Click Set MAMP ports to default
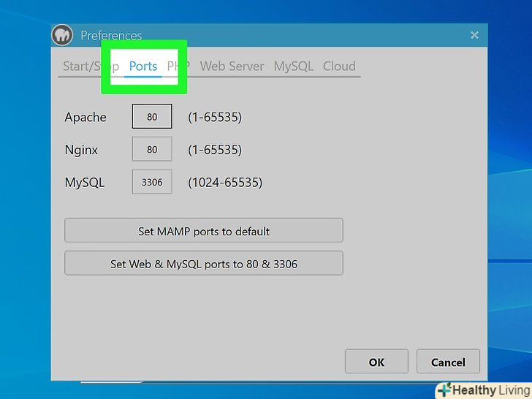Screen dimensions: 532x399 click(204, 231)
